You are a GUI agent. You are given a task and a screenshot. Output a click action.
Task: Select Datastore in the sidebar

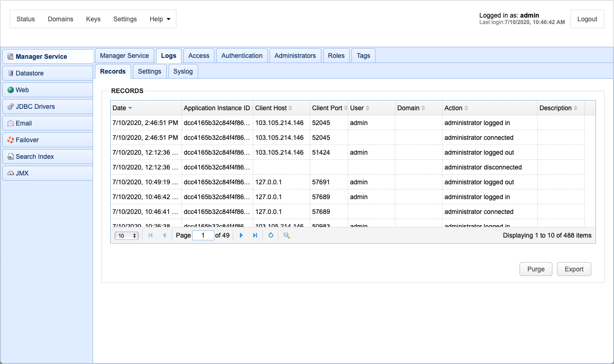(x=48, y=73)
